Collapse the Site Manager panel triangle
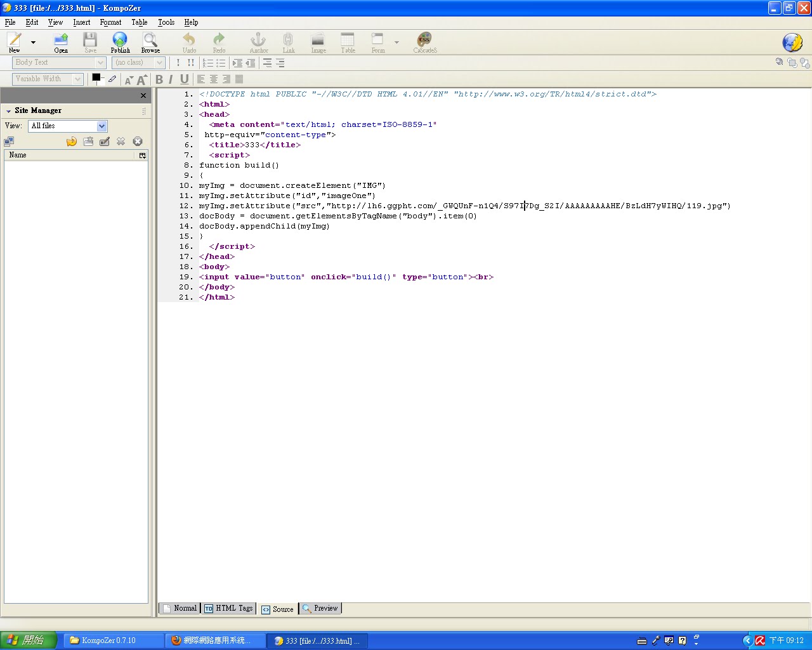The image size is (812, 650). click(x=8, y=111)
